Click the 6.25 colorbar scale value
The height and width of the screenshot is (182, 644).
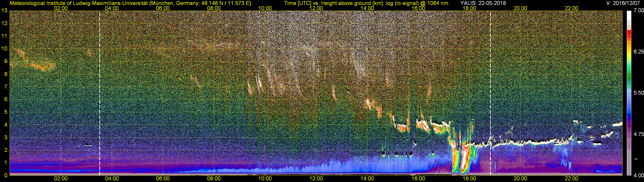638,52
